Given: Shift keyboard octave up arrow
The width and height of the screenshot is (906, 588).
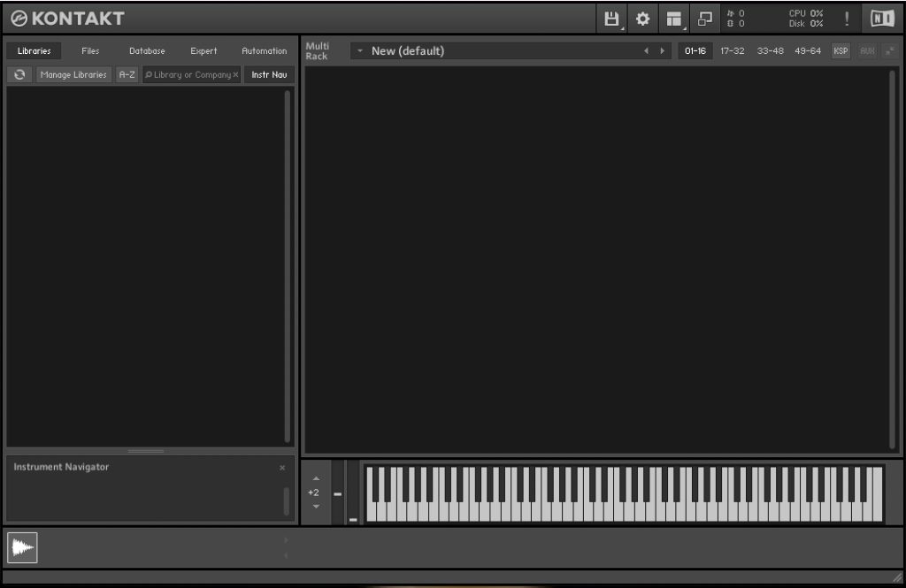Looking at the screenshot, I should tap(316, 478).
